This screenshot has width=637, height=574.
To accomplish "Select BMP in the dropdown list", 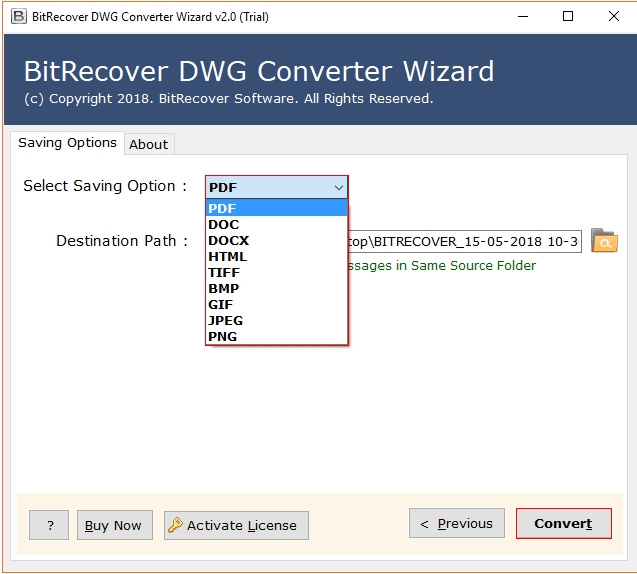I will tap(277, 288).
